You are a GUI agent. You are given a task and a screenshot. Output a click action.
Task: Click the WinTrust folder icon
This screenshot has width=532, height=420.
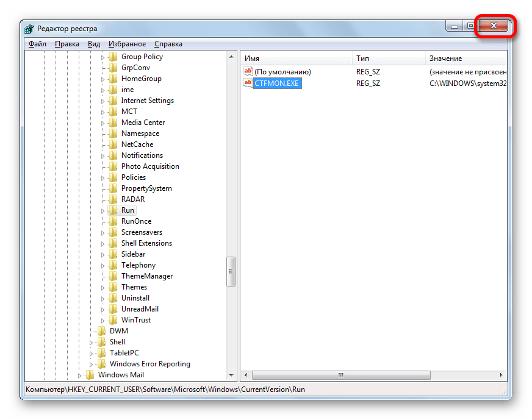point(113,320)
